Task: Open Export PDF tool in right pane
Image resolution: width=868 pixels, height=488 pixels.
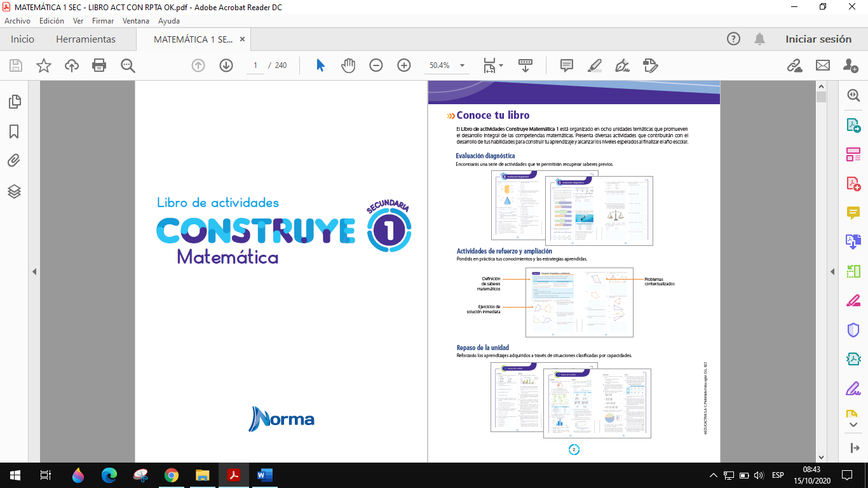Action: pyautogui.click(x=853, y=125)
